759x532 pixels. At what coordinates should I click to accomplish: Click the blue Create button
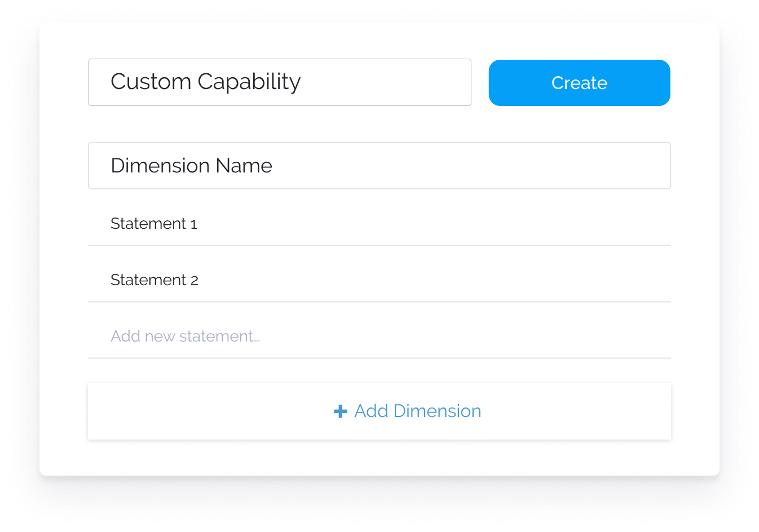pos(579,83)
